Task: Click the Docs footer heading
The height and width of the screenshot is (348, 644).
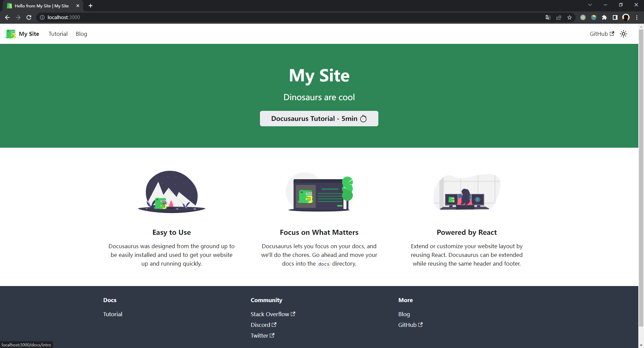Action: pos(110,300)
